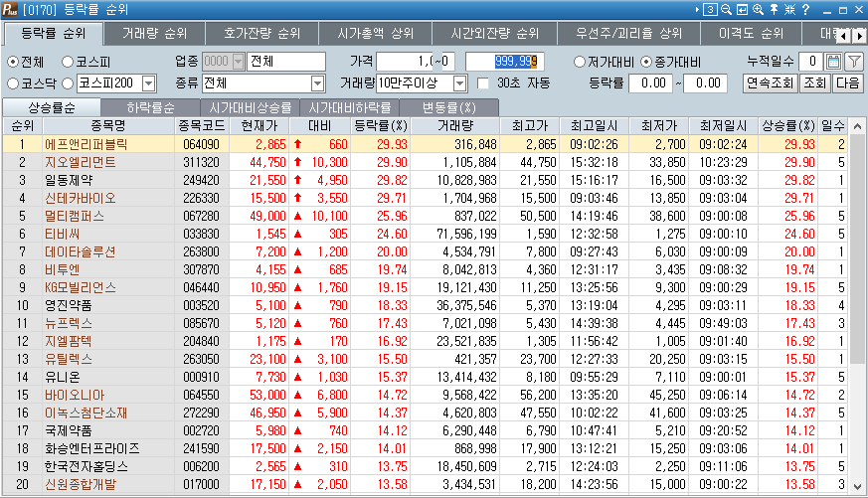868x498 pixels.
Task: Select the 코스닥 radio button
Action: pyautogui.click(x=13, y=83)
